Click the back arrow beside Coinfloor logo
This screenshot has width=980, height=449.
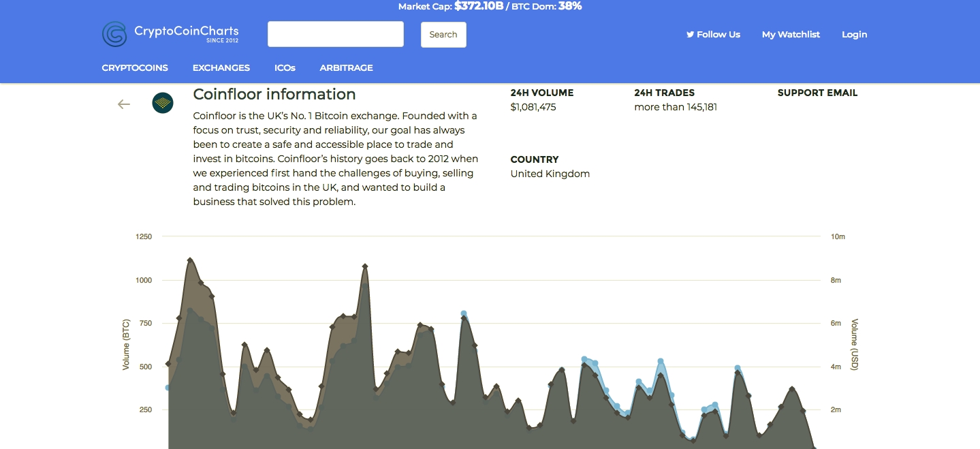[x=123, y=104]
